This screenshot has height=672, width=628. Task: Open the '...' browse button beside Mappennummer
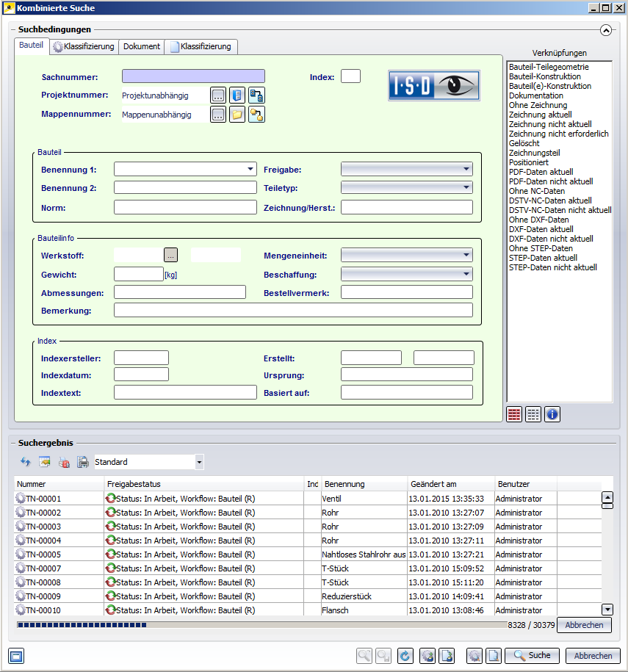pyautogui.click(x=217, y=115)
